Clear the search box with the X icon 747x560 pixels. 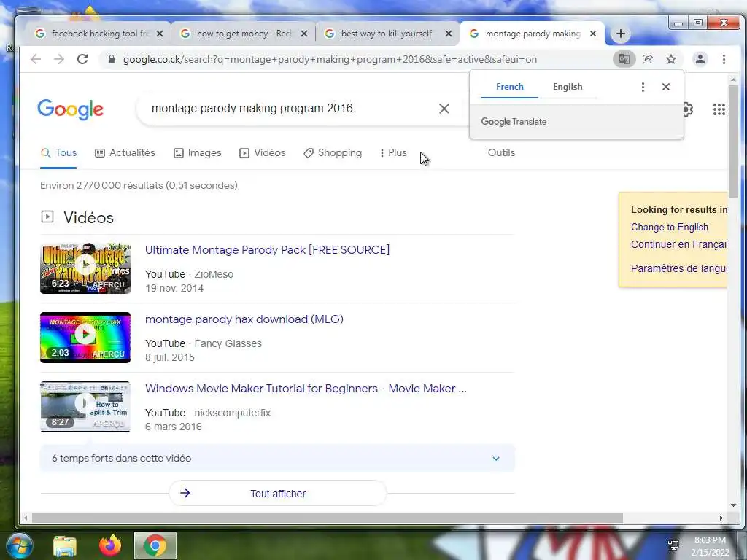click(444, 109)
